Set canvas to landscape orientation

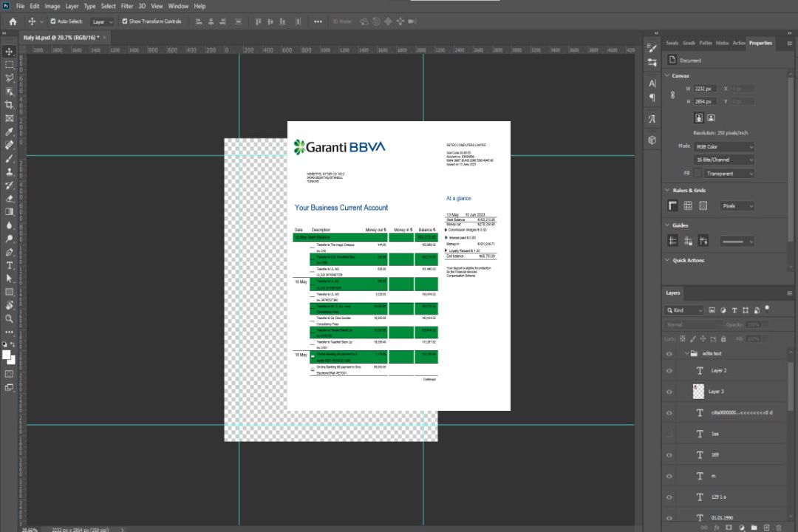[711, 118]
